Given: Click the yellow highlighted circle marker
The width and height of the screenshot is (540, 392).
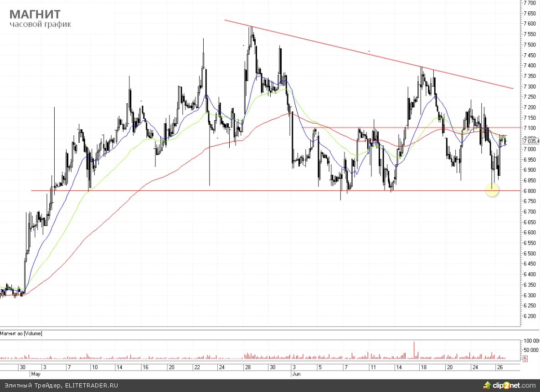Looking at the screenshot, I should (492, 190).
